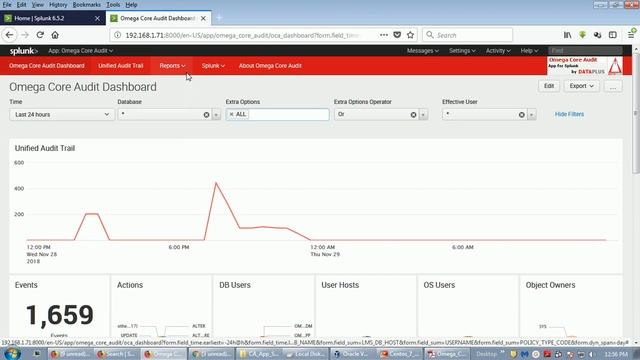
Task: Open the Splunk navigation menu in red bar
Action: point(213,66)
